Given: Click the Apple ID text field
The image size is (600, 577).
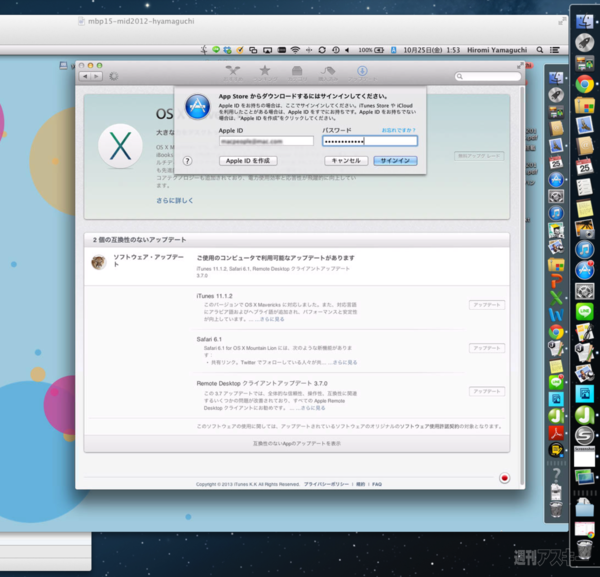Looking at the screenshot, I should [x=266, y=141].
